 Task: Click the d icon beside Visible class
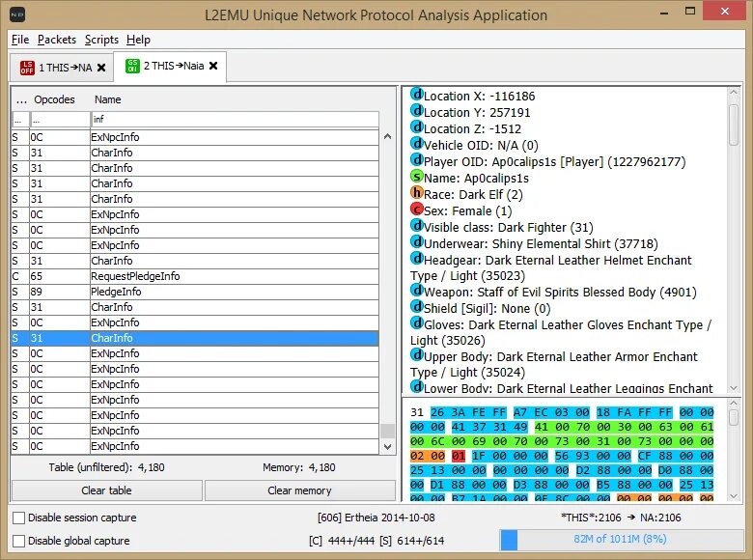(417, 226)
